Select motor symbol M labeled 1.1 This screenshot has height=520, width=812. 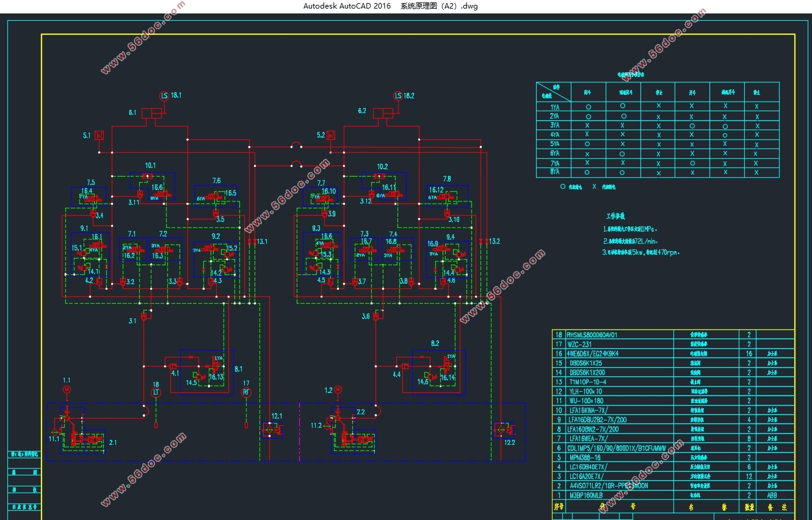pos(67,389)
